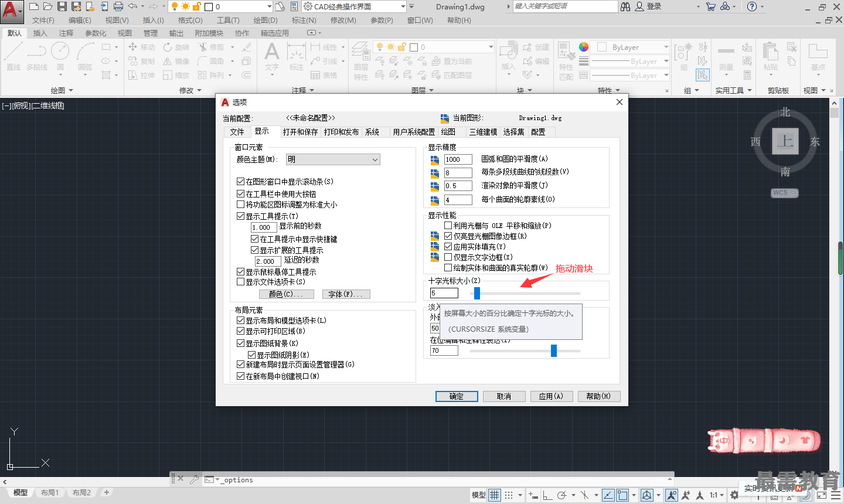Click the Copy (复制) tool
Screen dimensions: 844x504
pos(141,61)
